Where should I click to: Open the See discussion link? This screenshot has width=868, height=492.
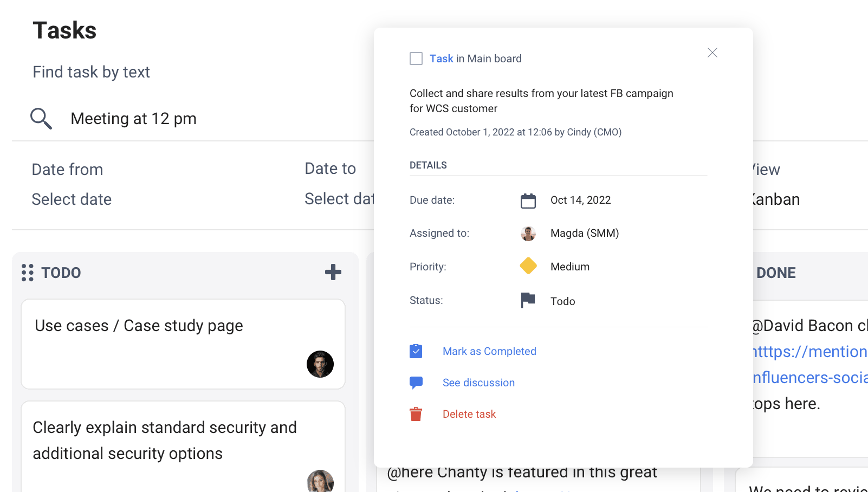tap(478, 383)
